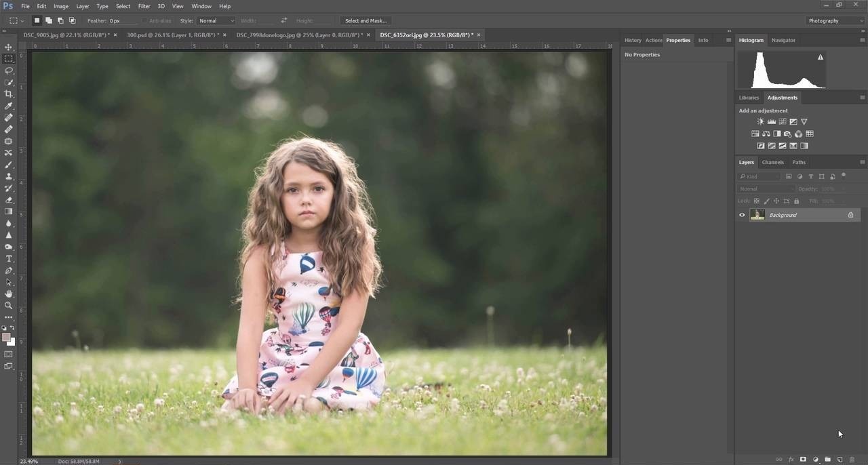Open the Adjustments panel options menu
This screenshot has height=465, width=868.
click(x=863, y=98)
